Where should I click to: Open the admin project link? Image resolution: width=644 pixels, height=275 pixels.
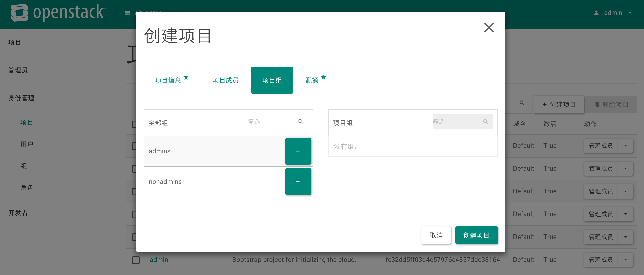[159, 260]
